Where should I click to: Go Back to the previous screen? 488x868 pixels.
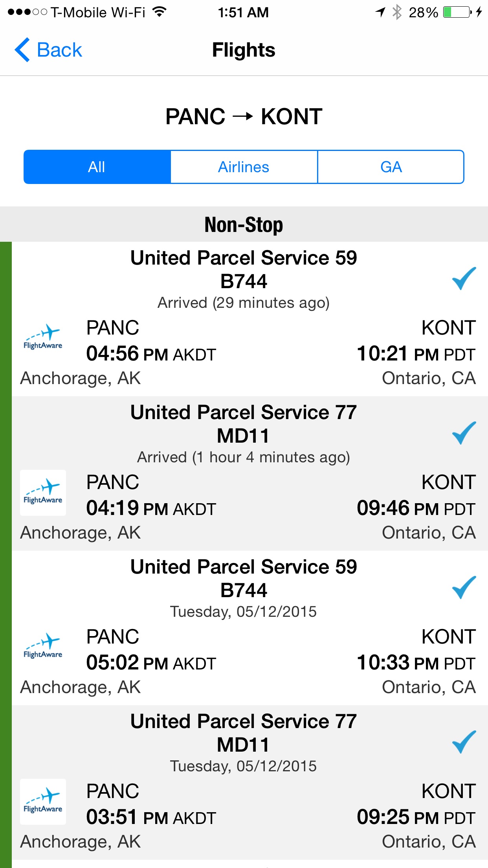(48, 50)
